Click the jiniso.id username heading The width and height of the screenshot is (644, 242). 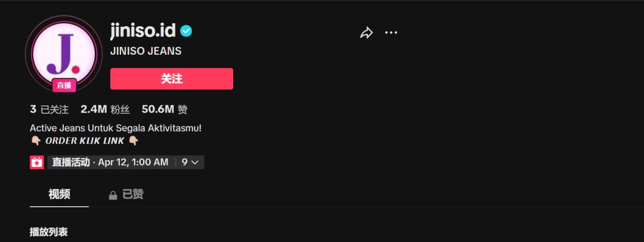143,31
